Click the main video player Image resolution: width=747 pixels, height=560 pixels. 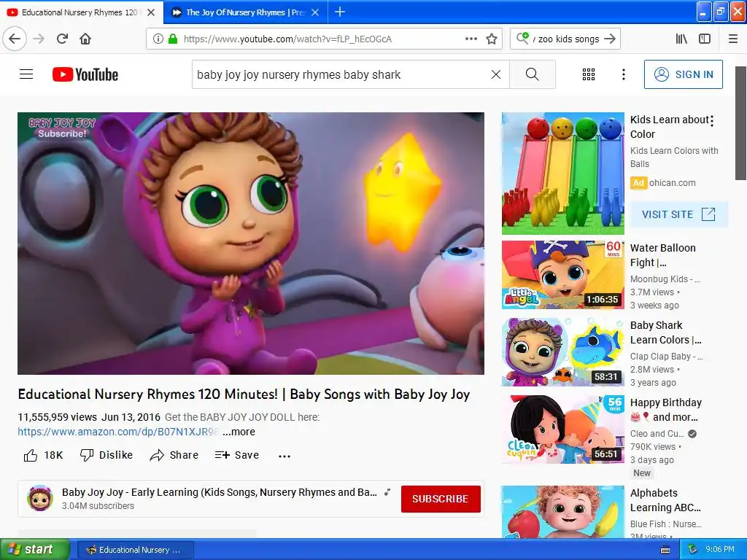[x=251, y=244]
